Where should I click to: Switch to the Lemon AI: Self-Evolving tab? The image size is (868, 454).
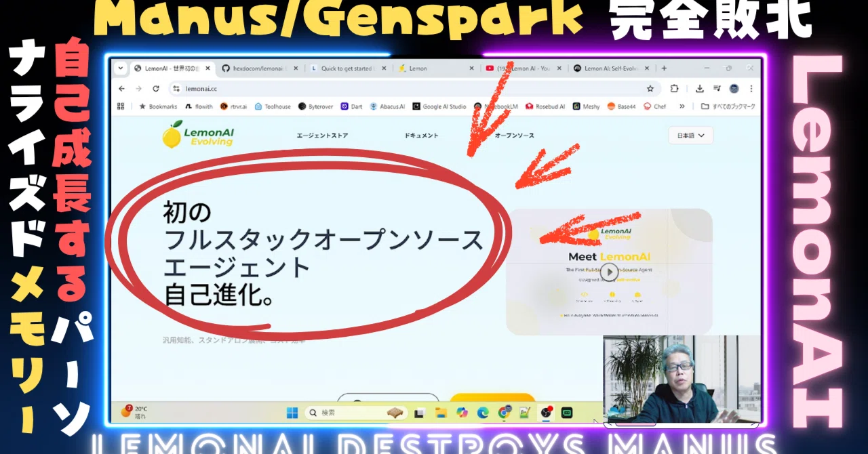click(x=610, y=68)
